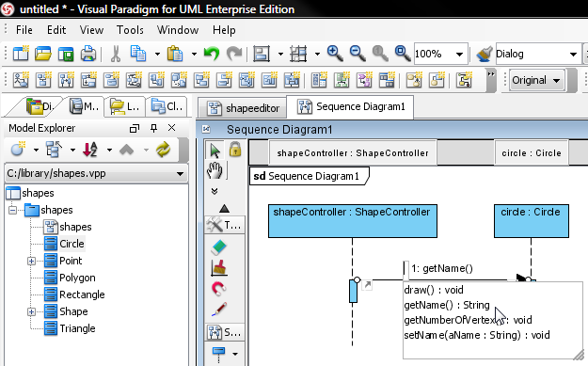This screenshot has width=588, height=366.
Task: Click the Zoom Out magnifier icon
Action: click(x=358, y=54)
